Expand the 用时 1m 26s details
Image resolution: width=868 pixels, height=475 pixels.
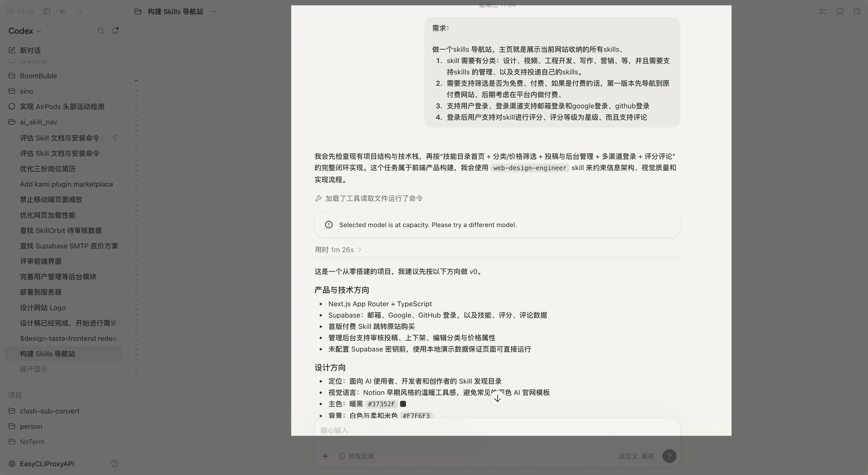click(338, 250)
